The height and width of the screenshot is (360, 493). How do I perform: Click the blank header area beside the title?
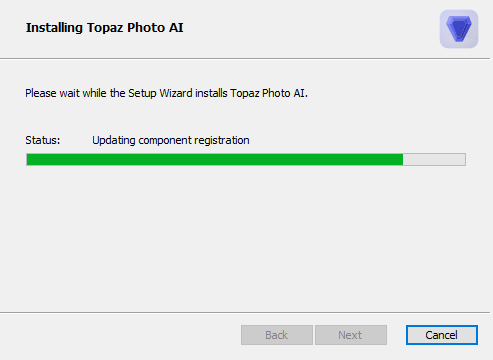click(x=310, y=28)
